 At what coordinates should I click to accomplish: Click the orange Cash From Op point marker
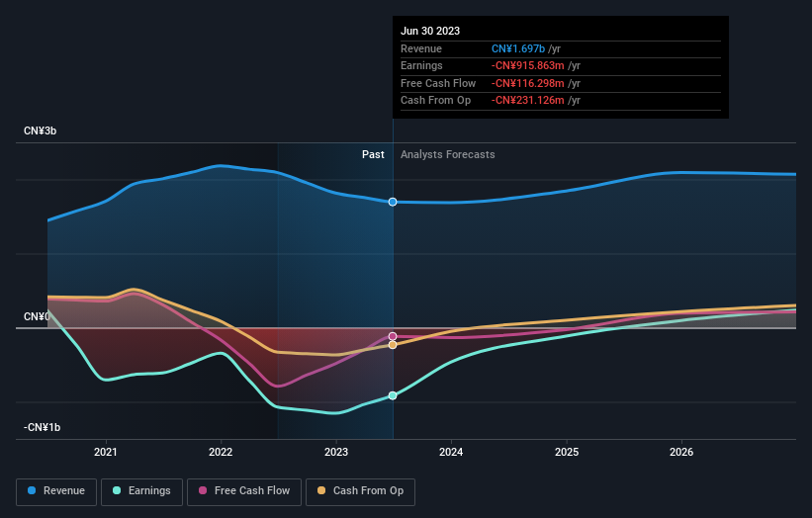coord(393,345)
